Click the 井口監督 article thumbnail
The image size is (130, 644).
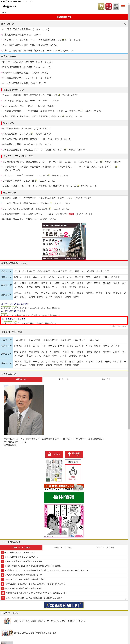[x=7, y=621]
